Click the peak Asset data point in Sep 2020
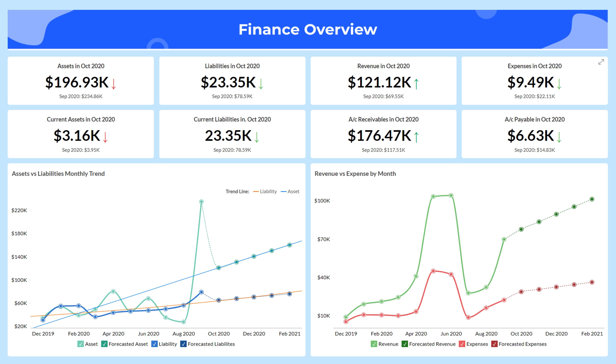The height and width of the screenshot is (364, 616). point(201,202)
